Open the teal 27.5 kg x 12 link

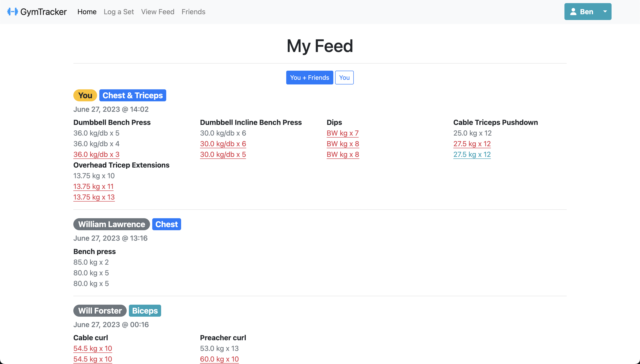point(472,154)
